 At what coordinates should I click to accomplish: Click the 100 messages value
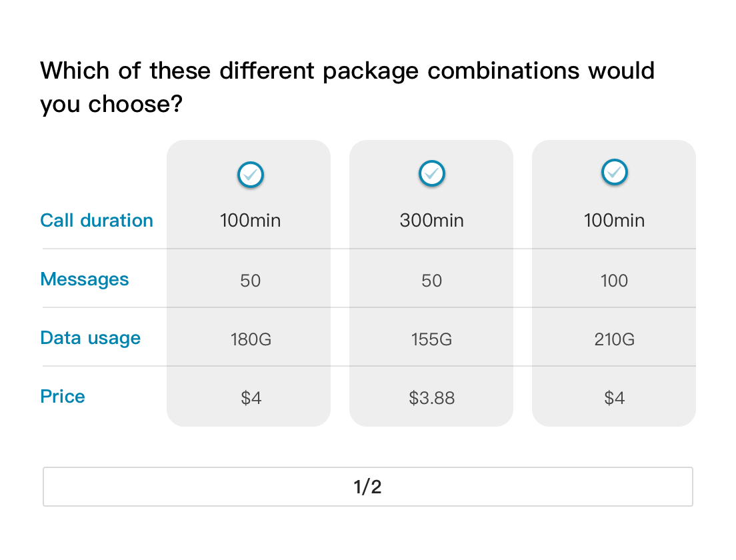[x=614, y=281]
